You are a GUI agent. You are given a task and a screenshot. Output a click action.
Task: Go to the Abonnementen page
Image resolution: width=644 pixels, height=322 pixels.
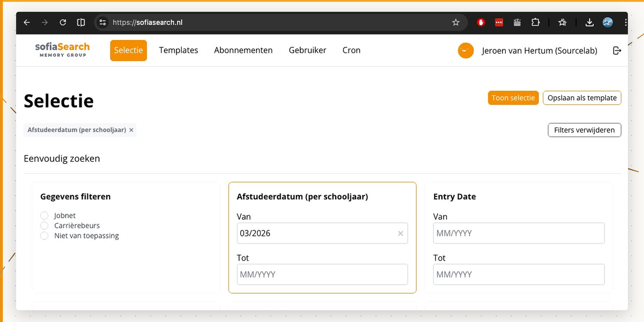pos(243,50)
